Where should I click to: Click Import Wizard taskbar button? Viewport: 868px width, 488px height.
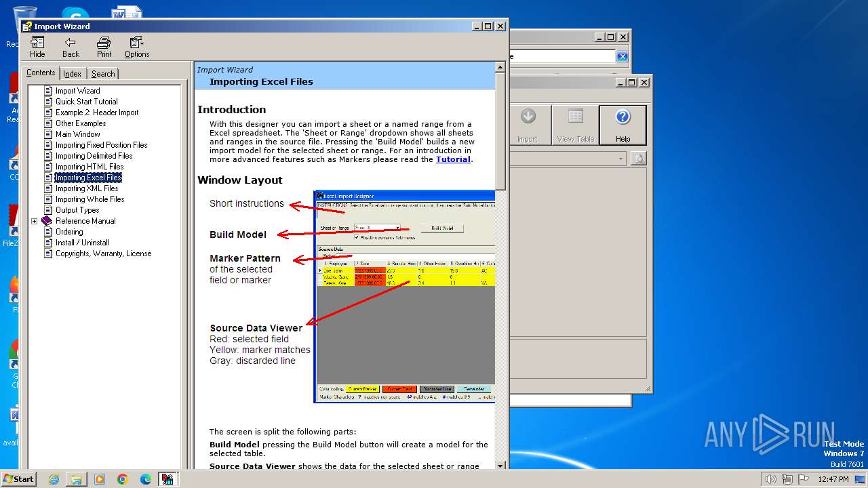pos(168,479)
